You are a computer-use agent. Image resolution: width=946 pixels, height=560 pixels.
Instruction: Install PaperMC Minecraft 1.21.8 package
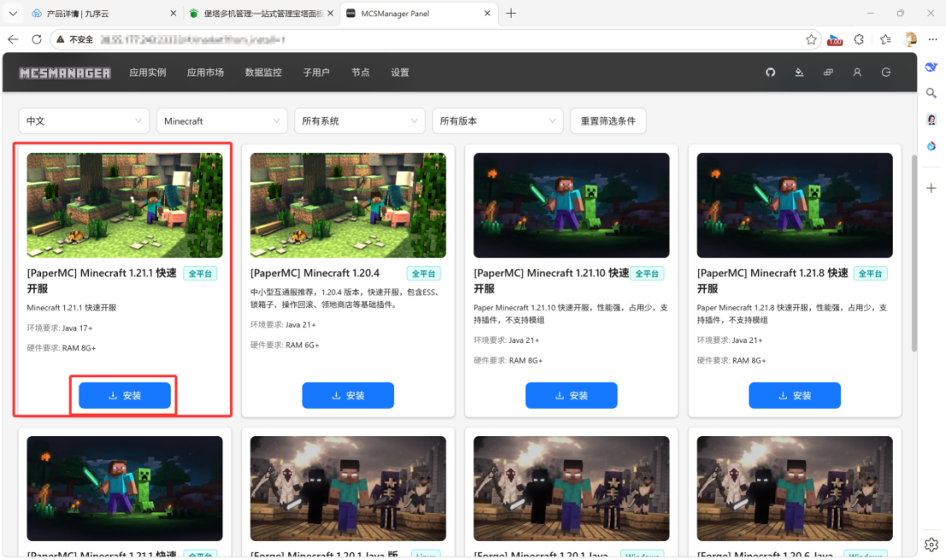click(795, 396)
